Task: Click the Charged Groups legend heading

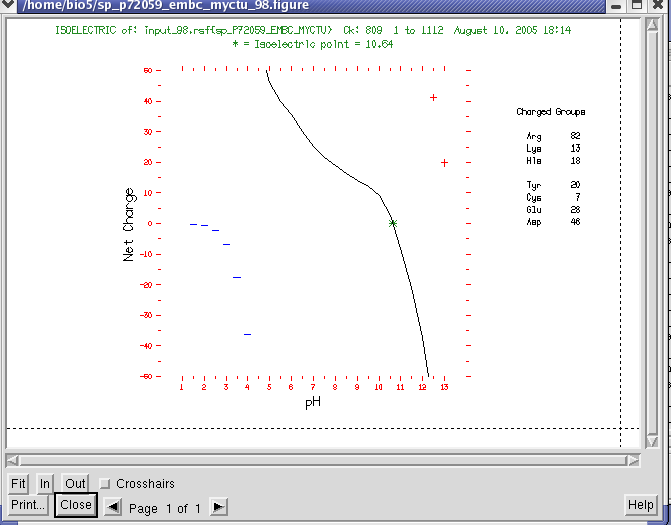Action: coord(550,112)
